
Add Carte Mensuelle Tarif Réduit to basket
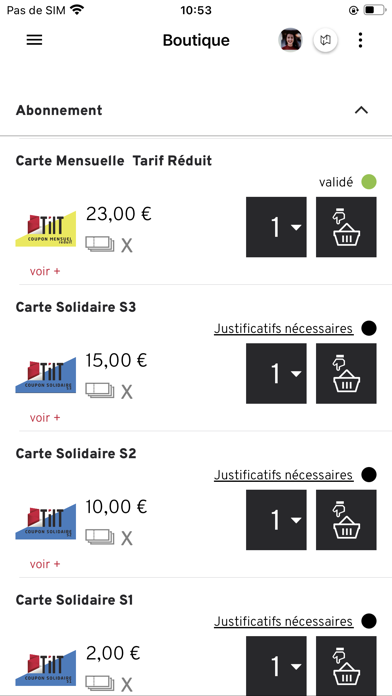coord(346,227)
